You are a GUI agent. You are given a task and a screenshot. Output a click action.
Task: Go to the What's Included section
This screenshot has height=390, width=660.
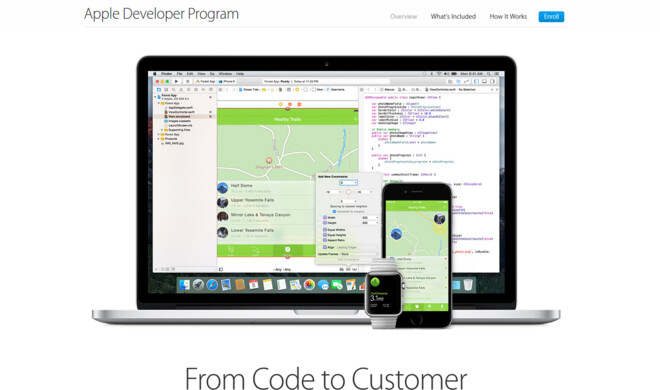pyautogui.click(x=453, y=16)
